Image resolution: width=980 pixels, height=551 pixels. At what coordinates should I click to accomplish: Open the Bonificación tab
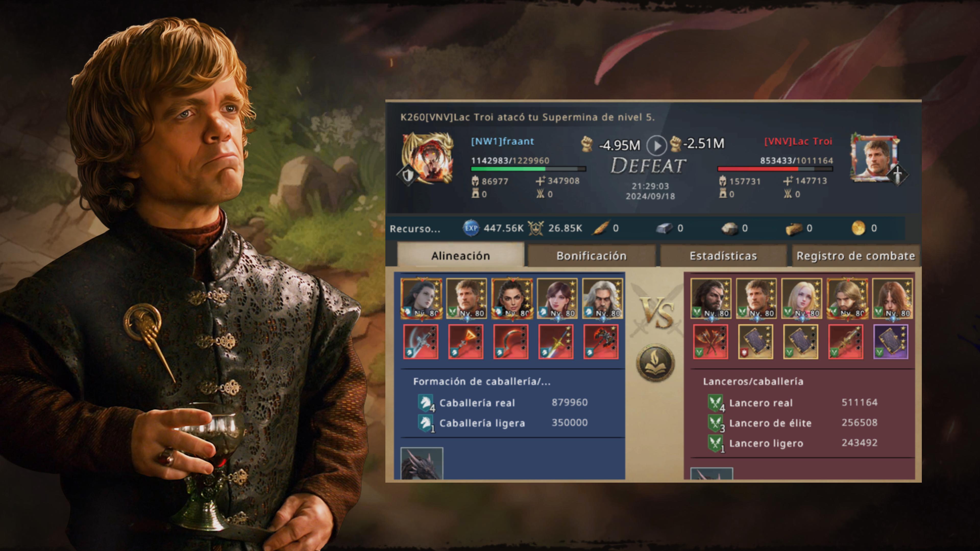click(x=592, y=256)
